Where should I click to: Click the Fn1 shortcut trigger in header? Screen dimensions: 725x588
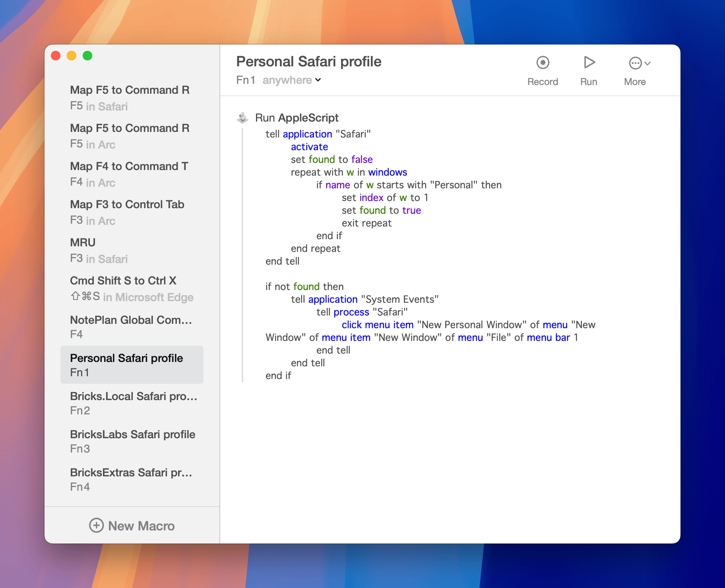pos(245,80)
